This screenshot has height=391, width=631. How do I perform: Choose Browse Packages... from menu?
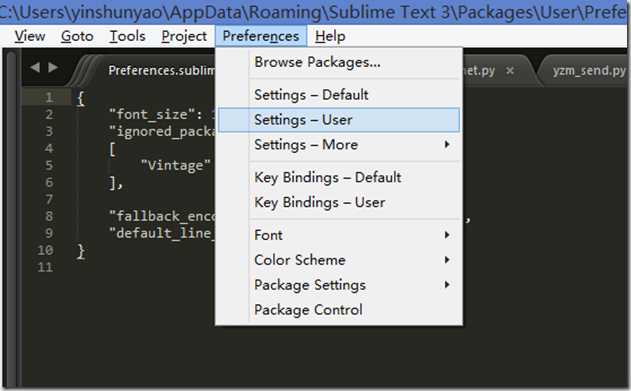click(x=338, y=62)
